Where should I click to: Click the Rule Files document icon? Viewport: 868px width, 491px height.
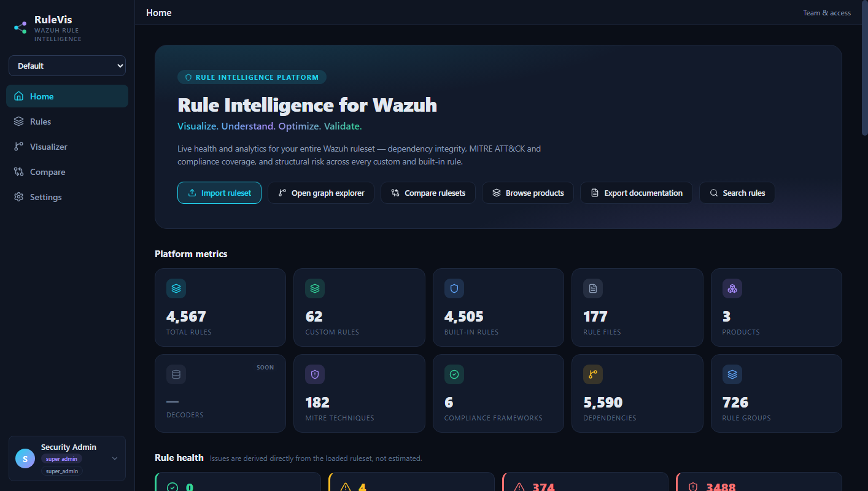point(593,288)
